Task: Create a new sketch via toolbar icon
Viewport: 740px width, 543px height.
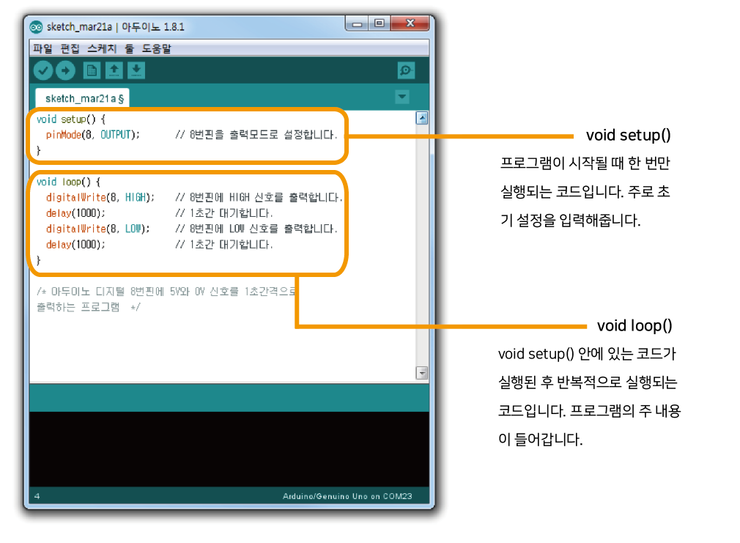Action: 92,71
